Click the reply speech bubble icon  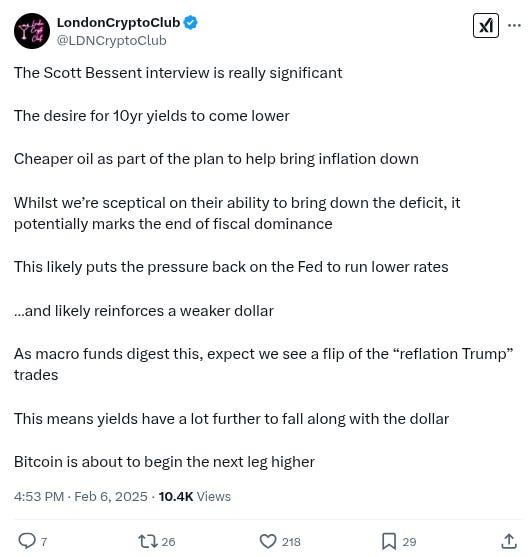(27, 541)
